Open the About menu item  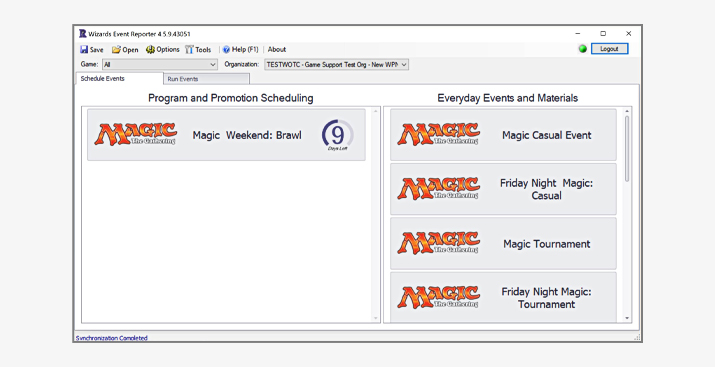(x=277, y=49)
